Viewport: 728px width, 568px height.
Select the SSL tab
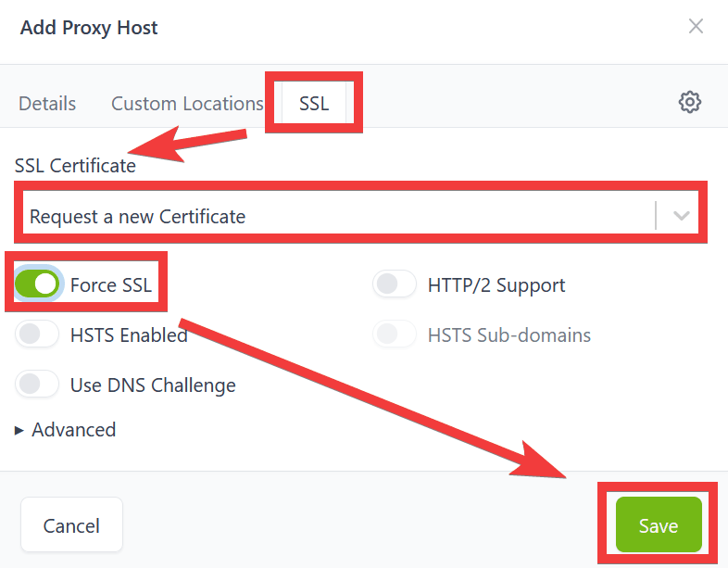(314, 104)
